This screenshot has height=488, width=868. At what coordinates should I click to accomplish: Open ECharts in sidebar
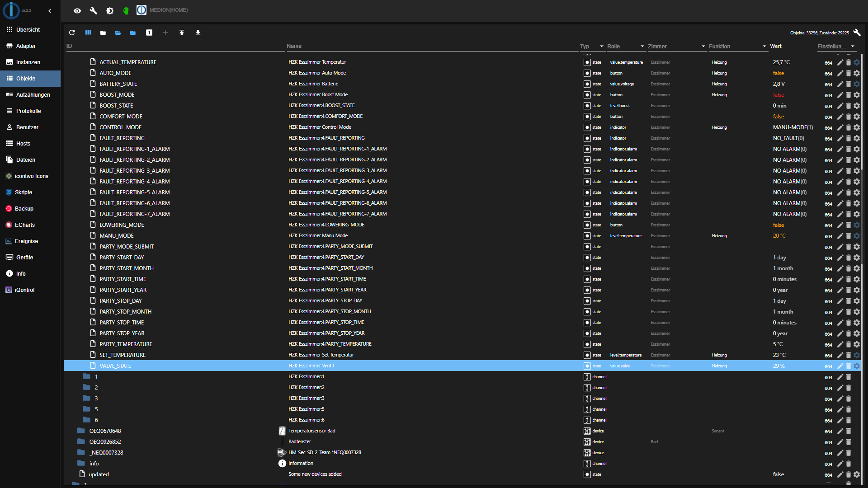30,225
